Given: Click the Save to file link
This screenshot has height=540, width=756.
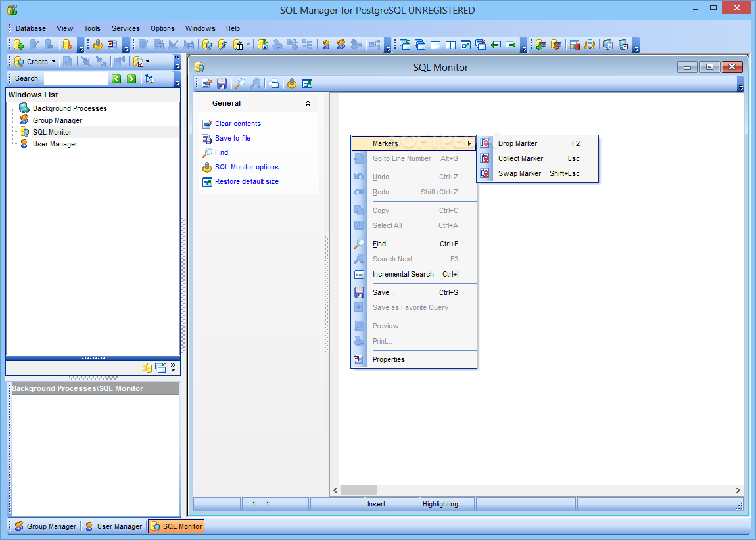Looking at the screenshot, I should pyautogui.click(x=233, y=138).
